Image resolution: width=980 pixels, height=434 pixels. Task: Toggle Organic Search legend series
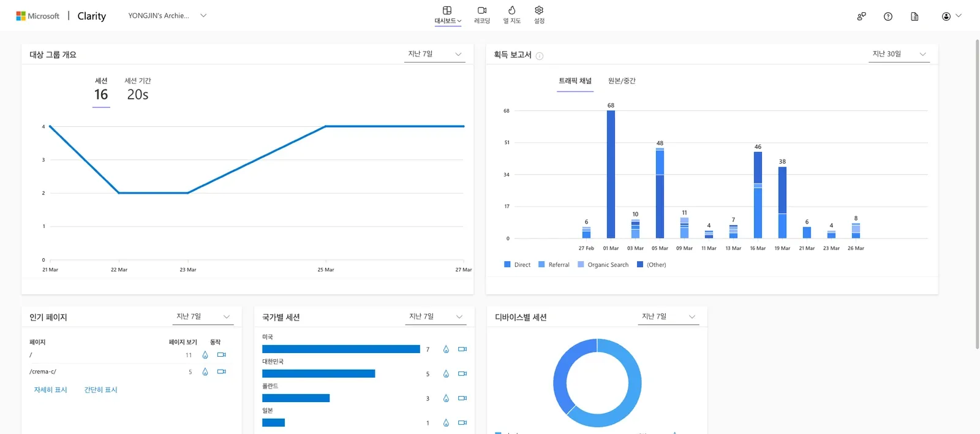point(603,265)
